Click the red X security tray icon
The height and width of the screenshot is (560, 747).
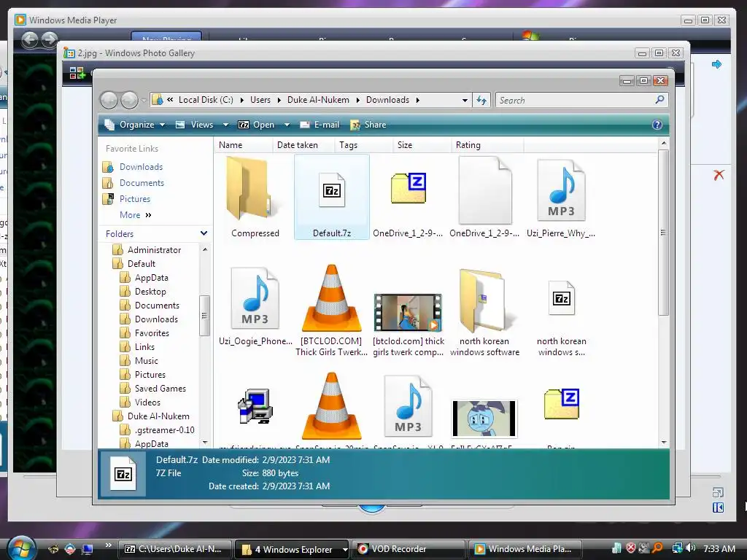pos(631,548)
